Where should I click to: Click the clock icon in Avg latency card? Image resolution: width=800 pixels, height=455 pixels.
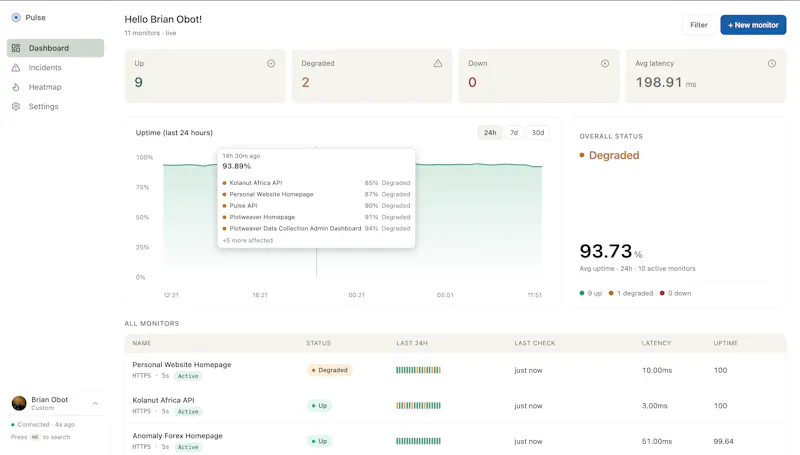[771, 63]
